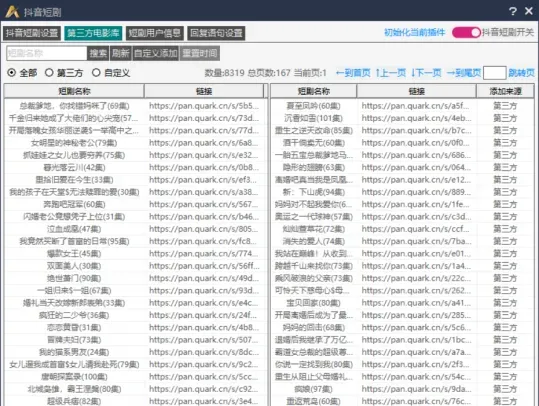Screen dimensions: 539x406
Task: Select row 奔跑吧冠军(60集)
Action: point(74,205)
